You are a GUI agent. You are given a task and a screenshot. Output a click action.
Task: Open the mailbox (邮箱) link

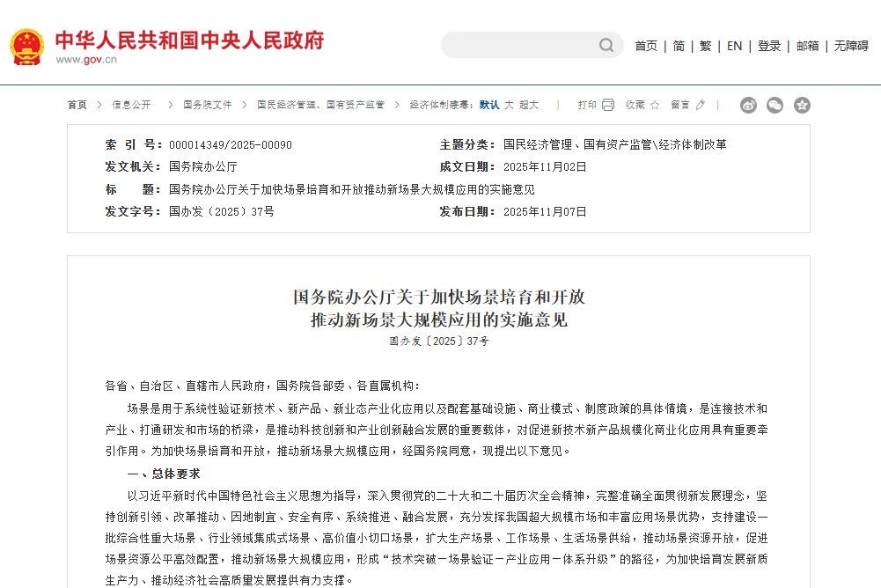pos(807,46)
